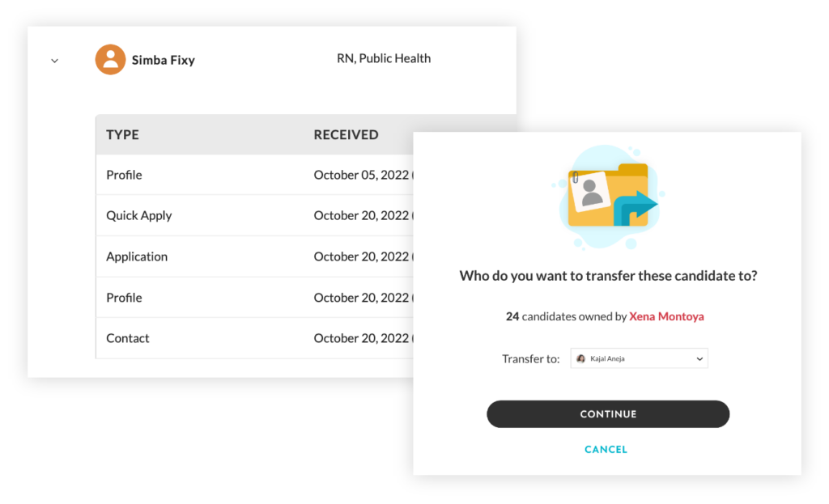
Task: Select the arrow on the transfer folder graphic
Action: 637,206
